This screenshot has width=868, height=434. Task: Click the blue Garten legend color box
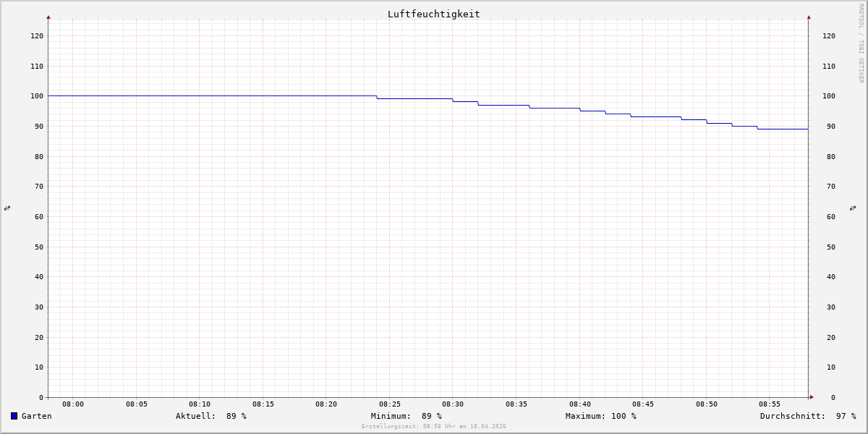[x=14, y=416]
